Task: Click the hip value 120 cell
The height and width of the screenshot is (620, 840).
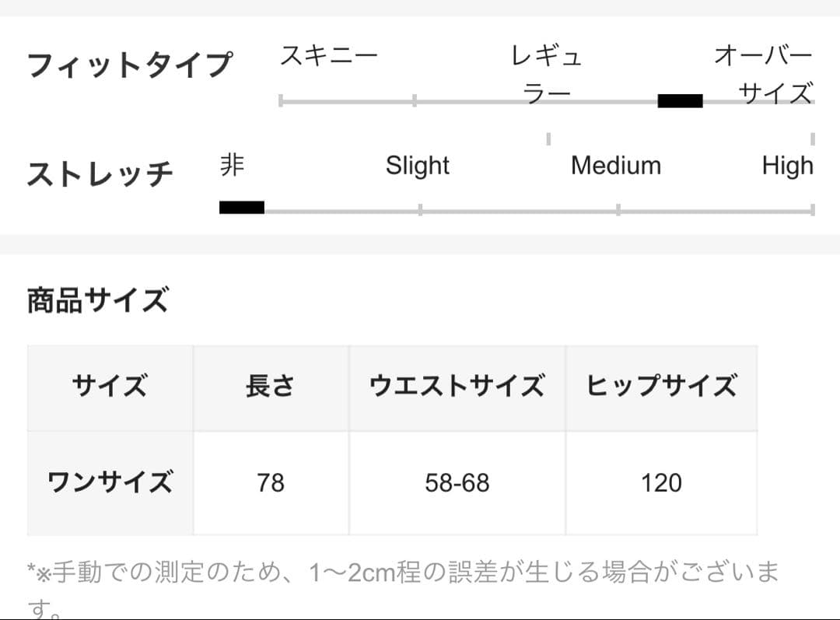Action: (661, 483)
